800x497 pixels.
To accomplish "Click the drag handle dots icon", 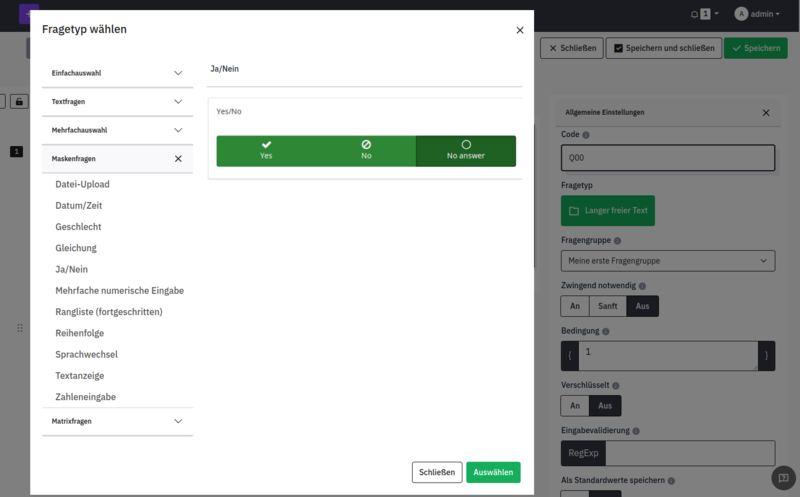I will pos(19,328).
